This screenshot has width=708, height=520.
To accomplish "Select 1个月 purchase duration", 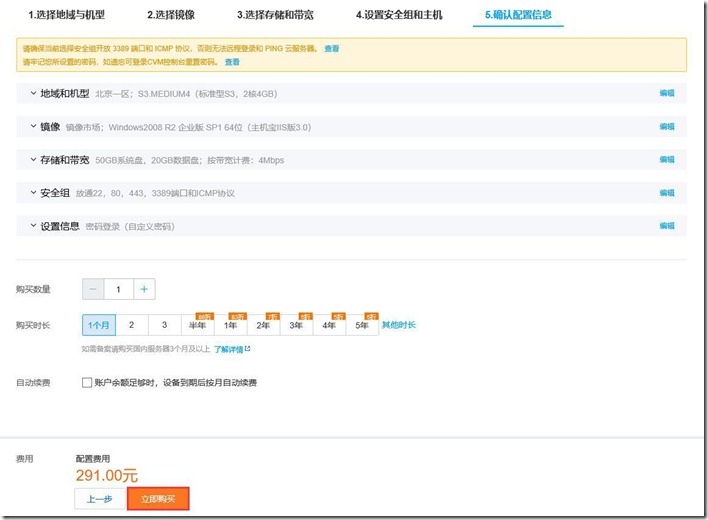I will (98, 325).
